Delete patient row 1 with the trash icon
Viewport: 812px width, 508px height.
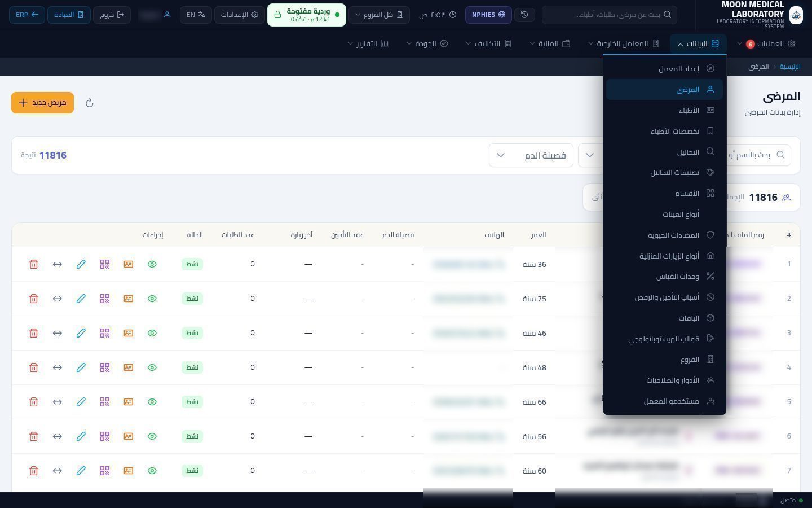(x=34, y=264)
